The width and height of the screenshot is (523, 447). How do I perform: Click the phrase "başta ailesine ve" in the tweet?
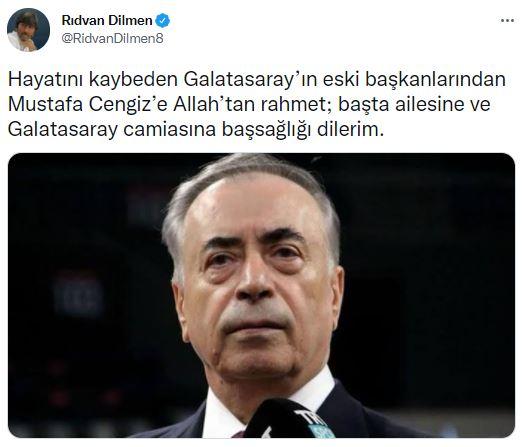click(414, 104)
